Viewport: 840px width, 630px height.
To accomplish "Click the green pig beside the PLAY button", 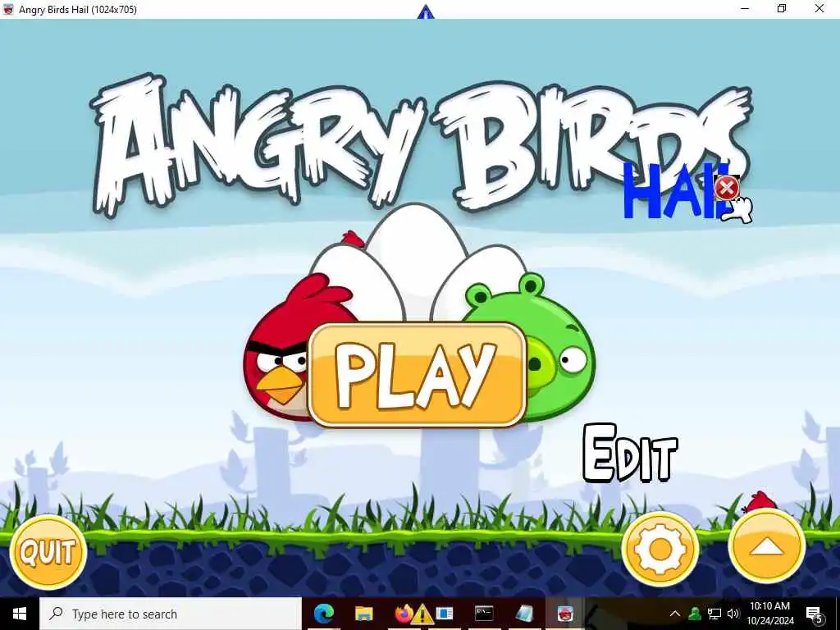I will click(557, 354).
